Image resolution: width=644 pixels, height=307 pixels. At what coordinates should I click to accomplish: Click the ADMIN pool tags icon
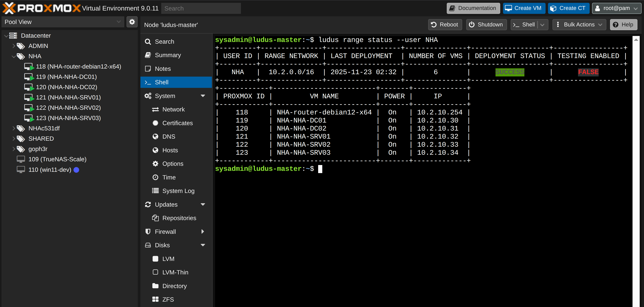click(21, 46)
